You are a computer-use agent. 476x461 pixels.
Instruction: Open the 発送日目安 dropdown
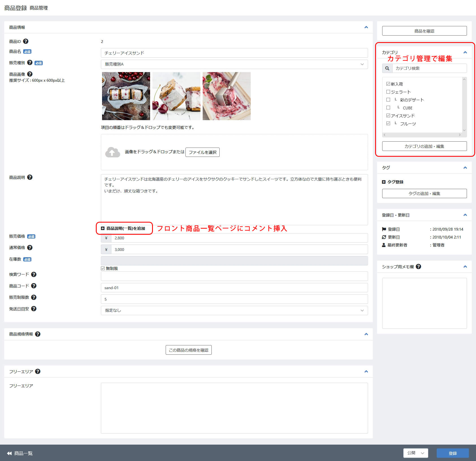click(234, 310)
